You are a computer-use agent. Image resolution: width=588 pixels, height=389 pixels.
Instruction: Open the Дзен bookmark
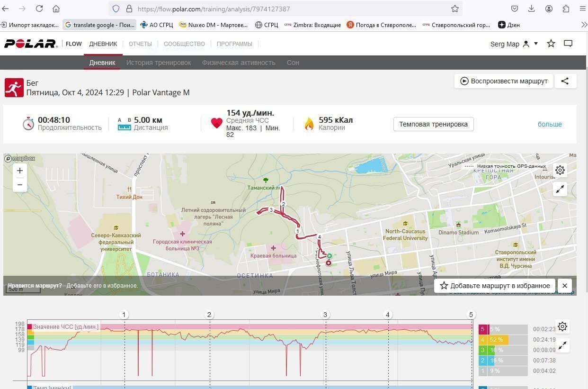pyautogui.click(x=509, y=25)
